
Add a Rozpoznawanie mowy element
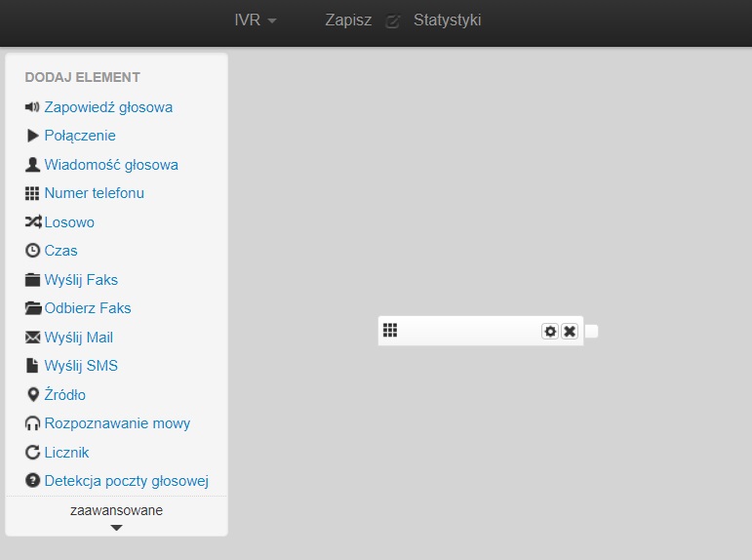click(x=117, y=423)
